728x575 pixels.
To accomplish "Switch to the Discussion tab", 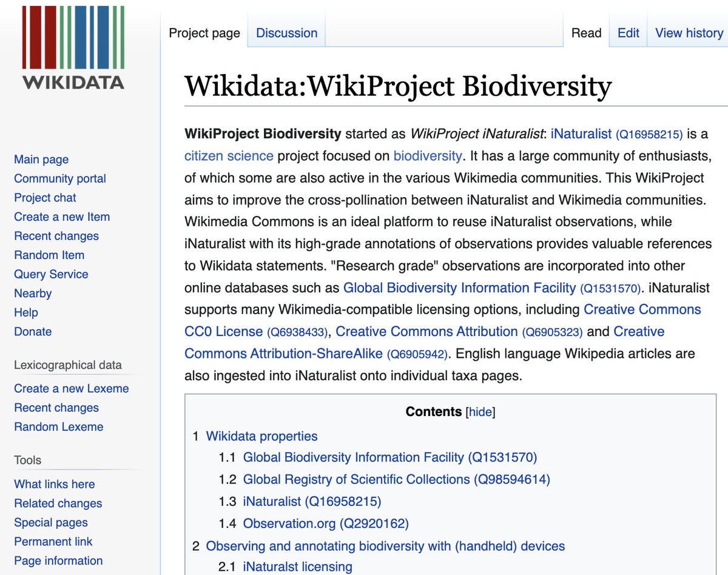I will point(286,33).
